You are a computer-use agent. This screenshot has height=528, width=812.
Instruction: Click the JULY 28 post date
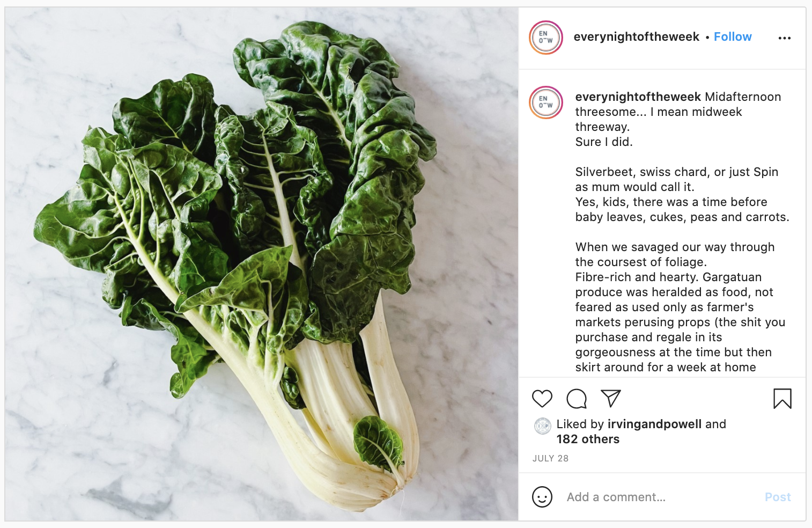[x=550, y=458]
